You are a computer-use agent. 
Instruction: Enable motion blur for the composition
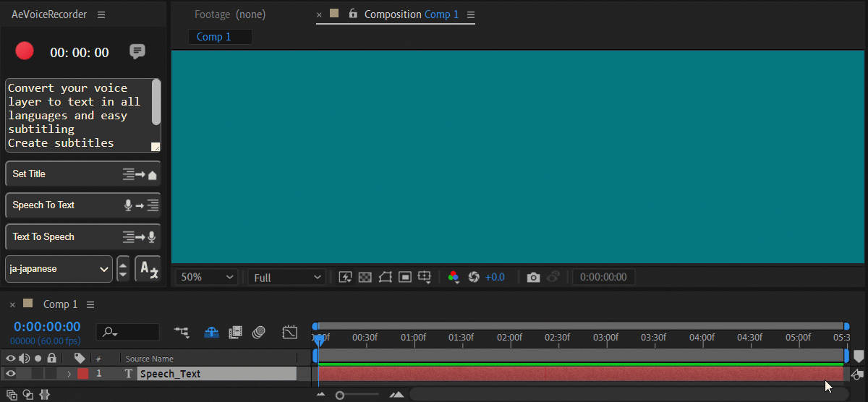[258, 333]
